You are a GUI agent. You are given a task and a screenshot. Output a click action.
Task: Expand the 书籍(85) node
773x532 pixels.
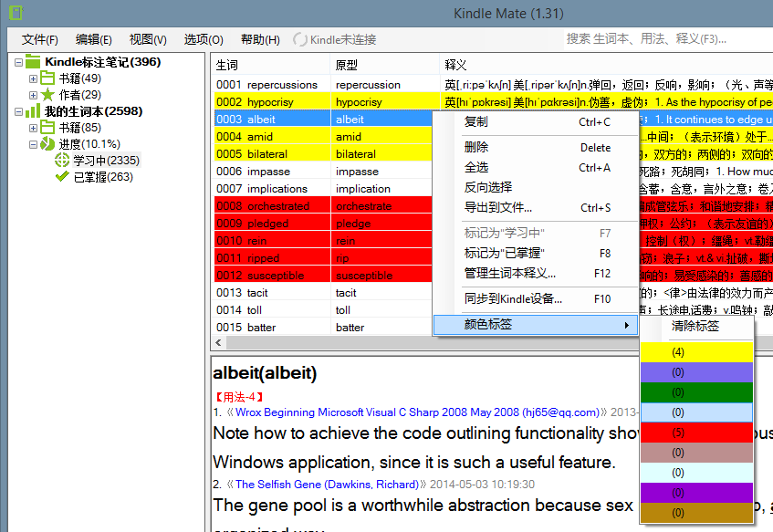[x=33, y=128]
